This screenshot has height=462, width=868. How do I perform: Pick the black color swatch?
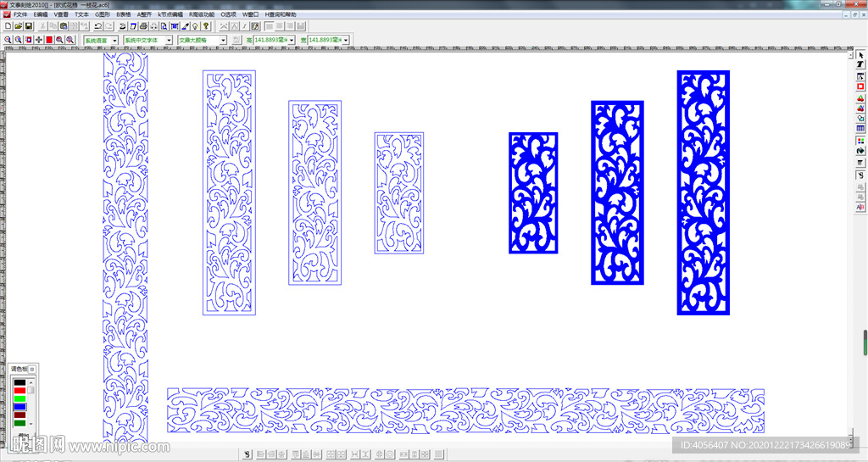coord(20,382)
